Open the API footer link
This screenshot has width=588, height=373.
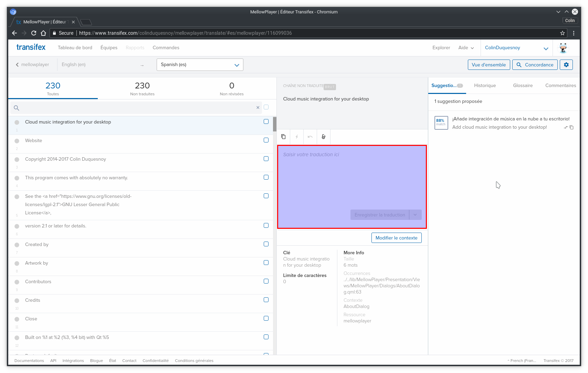(x=53, y=361)
